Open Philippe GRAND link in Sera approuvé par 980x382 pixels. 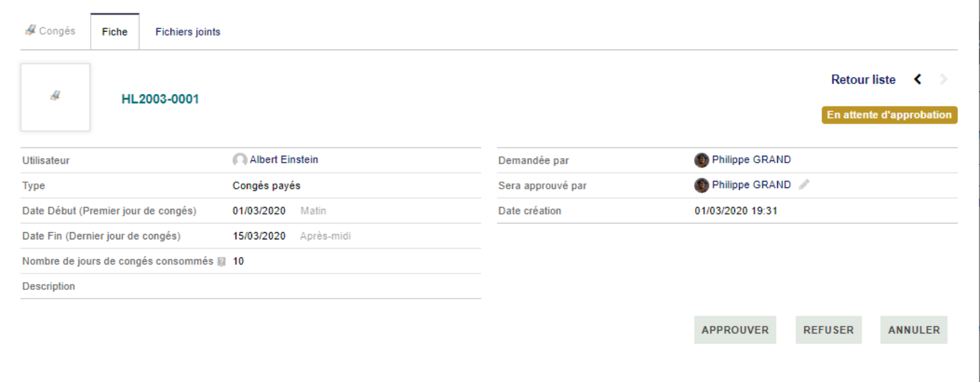751,185
